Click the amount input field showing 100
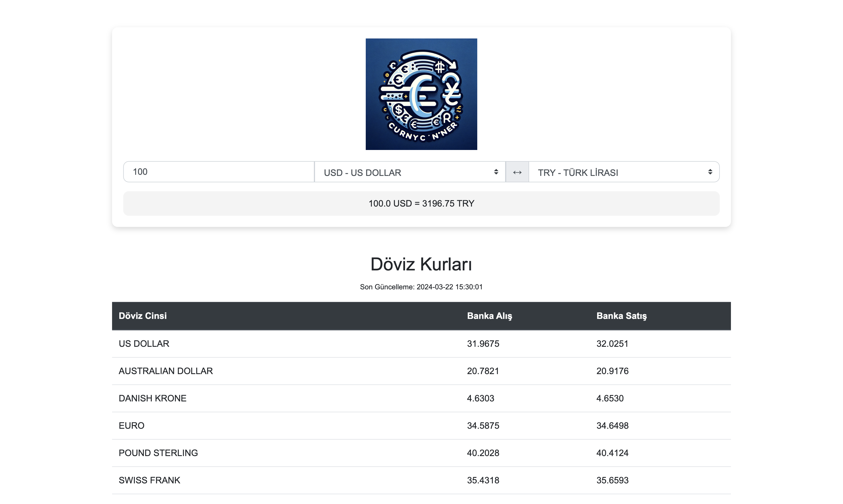Screen dimensions: 843x504 tap(219, 172)
